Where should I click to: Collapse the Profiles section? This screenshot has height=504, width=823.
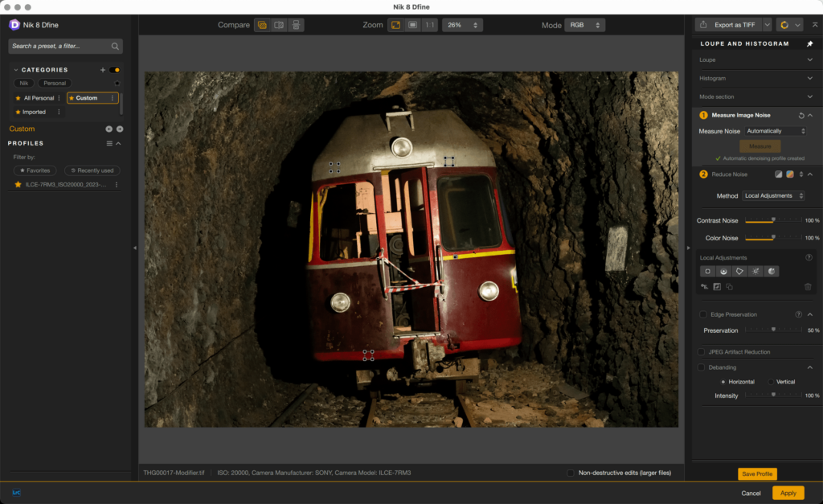119,143
